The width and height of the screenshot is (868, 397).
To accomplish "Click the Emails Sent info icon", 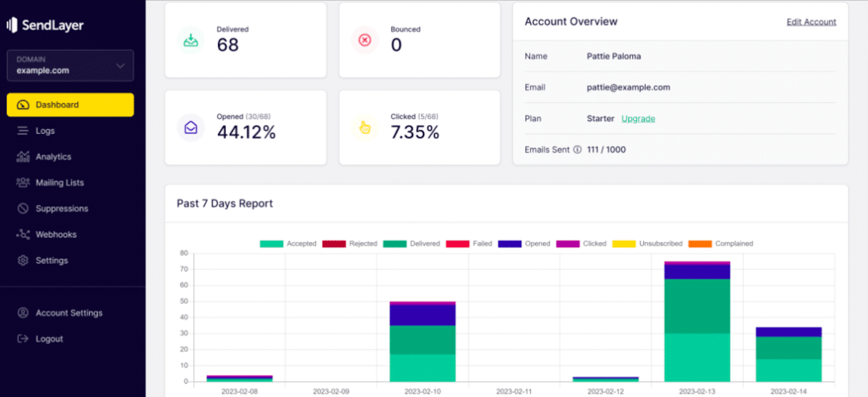I will [x=577, y=150].
